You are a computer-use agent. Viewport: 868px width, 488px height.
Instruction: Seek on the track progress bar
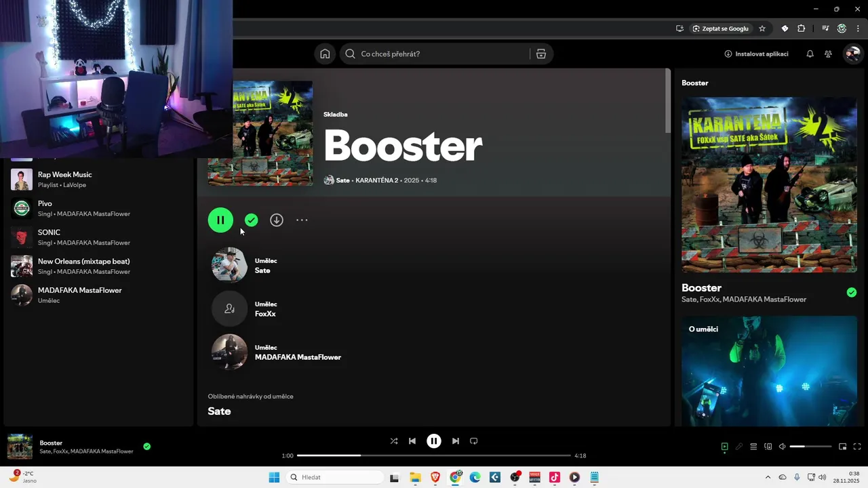[434, 455]
